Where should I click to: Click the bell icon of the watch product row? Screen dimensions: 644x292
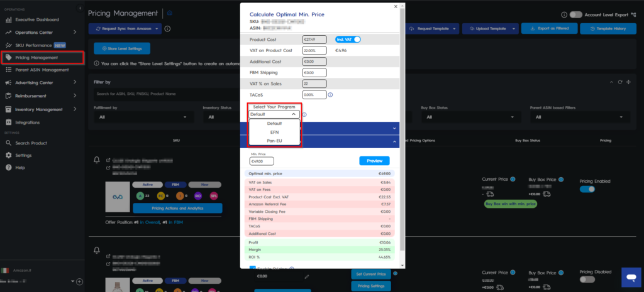click(97, 250)
